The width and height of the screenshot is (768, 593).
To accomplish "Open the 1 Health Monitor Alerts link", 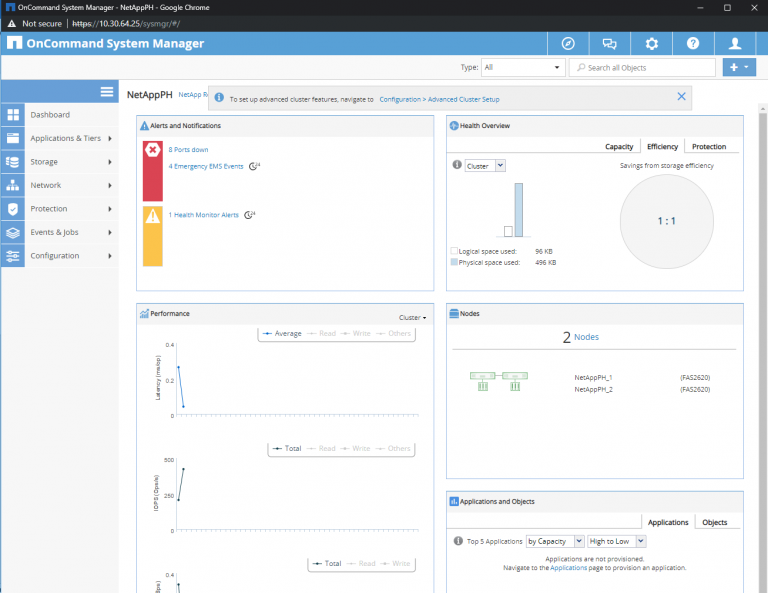I will coord(203,215).
